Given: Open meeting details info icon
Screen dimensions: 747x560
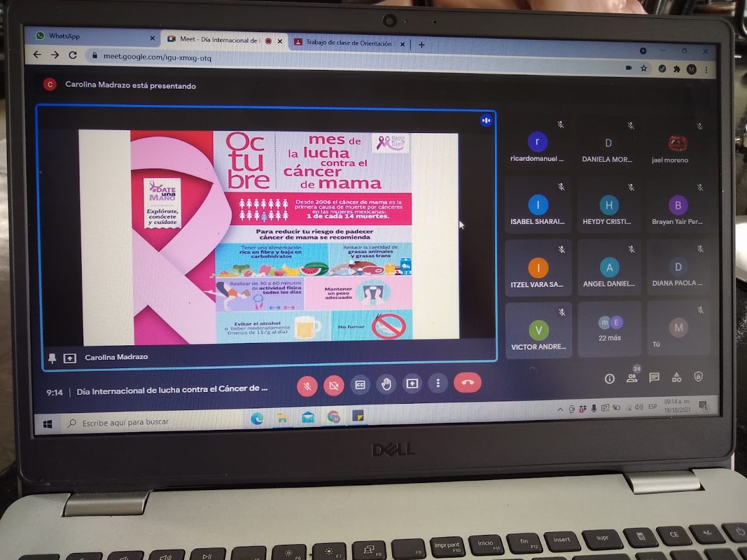Looking at the screenshot, I should pos(609,379).
